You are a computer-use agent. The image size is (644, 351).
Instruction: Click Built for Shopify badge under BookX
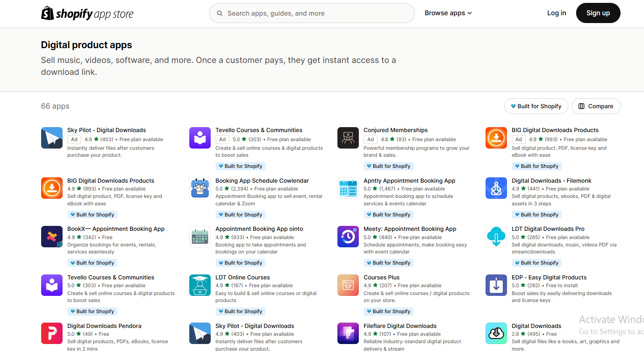point(93,263)
